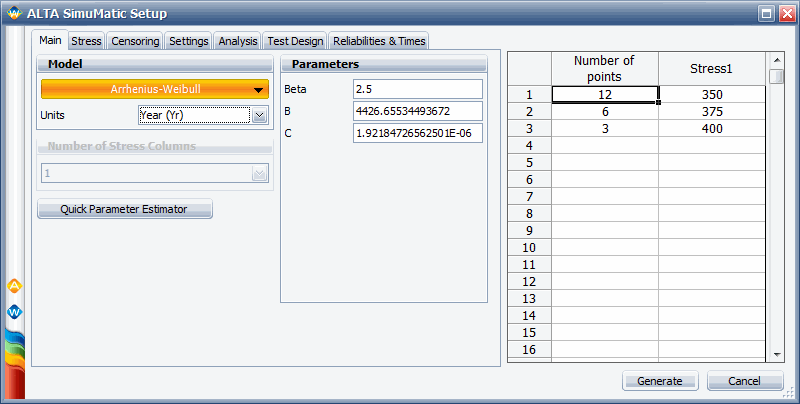800x404 pixels.
Task: Click the Model section header
Action: 155,64
